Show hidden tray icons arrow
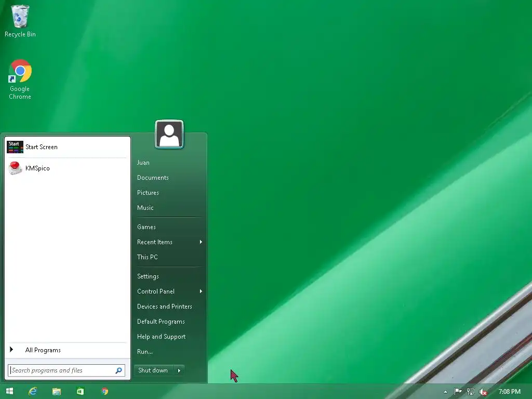Image resolution: width=532 pixels, height=399 pixels. pos(445,392)
